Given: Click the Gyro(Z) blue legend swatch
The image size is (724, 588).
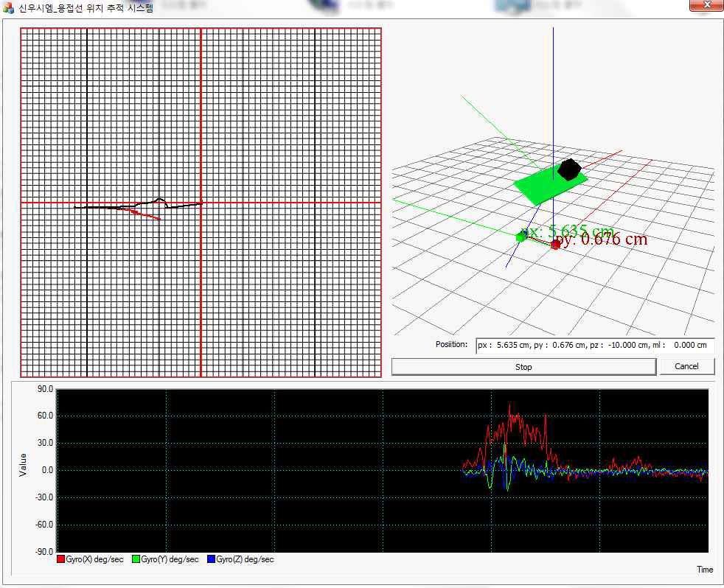Looking at the screenshot, I should point(212,559).
